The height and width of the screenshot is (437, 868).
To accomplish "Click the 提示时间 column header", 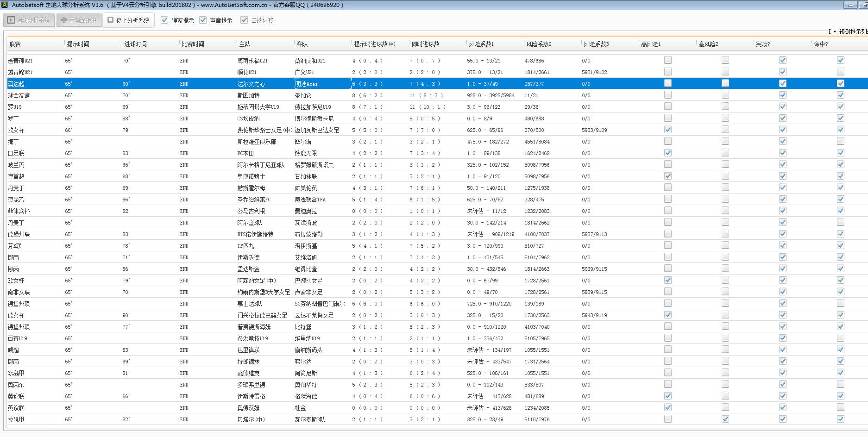I will coord(78,44).
